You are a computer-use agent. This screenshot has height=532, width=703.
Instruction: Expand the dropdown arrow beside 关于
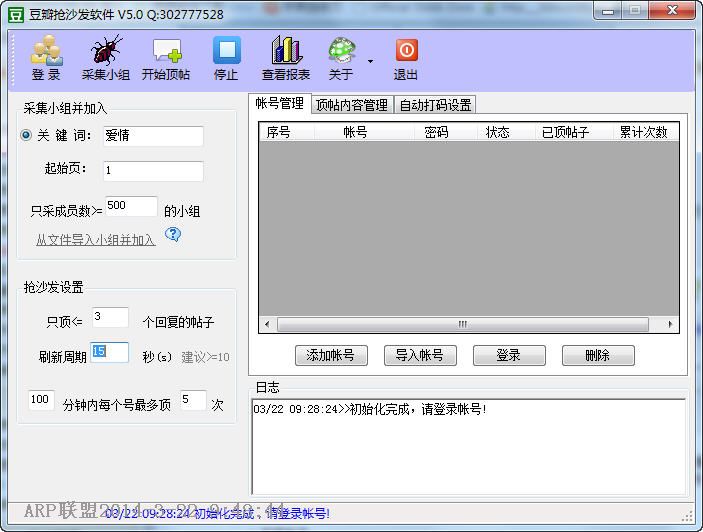(x=370, y=61)
